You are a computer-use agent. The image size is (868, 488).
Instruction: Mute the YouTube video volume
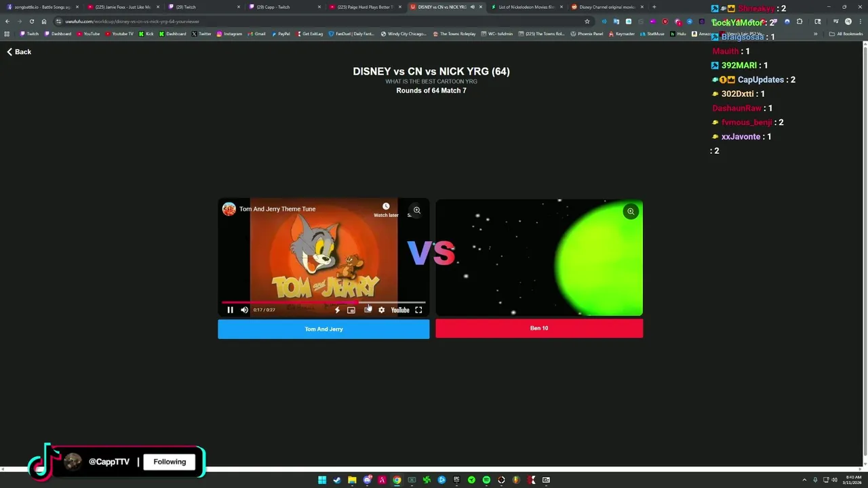[245, 310]
